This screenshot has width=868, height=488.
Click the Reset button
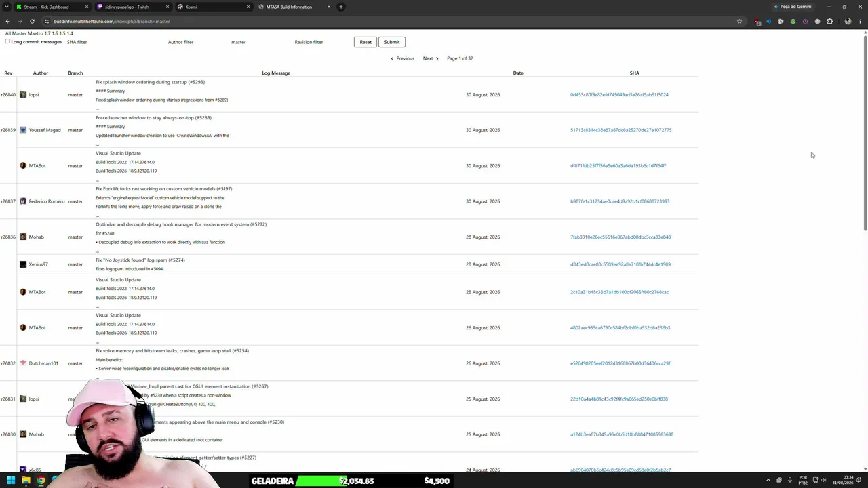[x=366, y=42]
